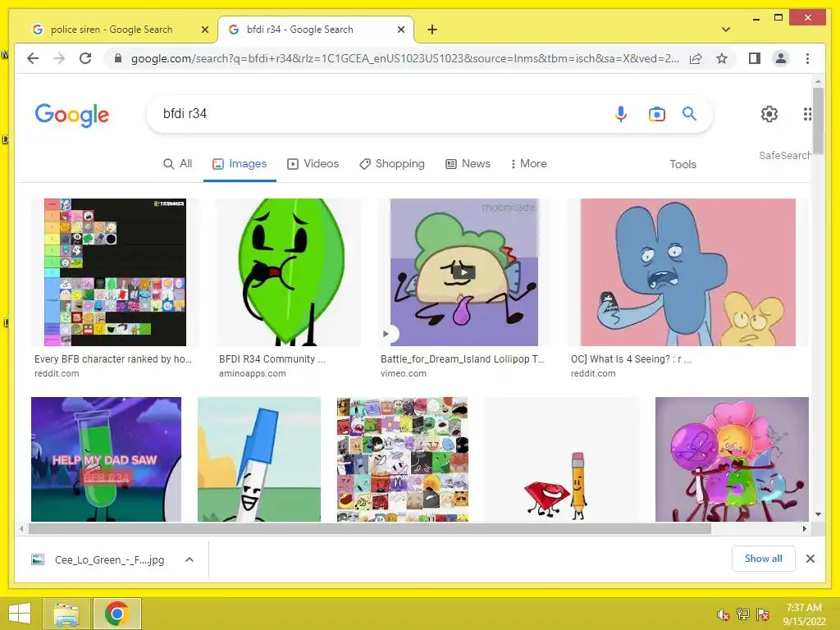Open the character collage grid image
This screenshot has height=630, width=840.
403,459
